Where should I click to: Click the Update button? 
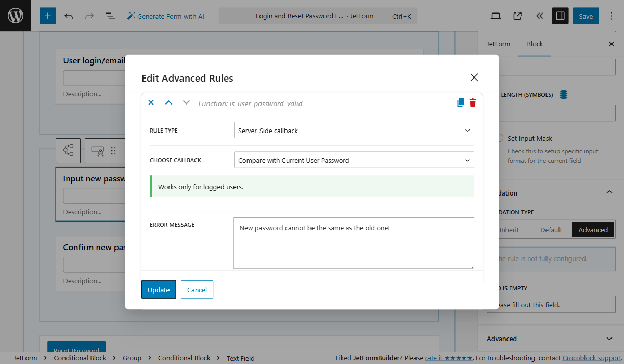coord(159,290)
